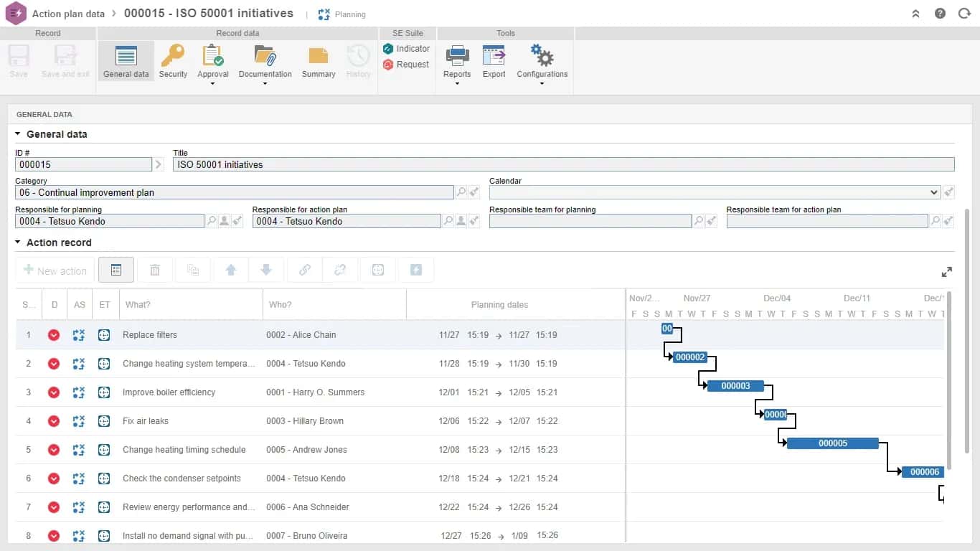980x551 pixels.
Task: Click the ID # input field
Action: [x=84, y=164]
